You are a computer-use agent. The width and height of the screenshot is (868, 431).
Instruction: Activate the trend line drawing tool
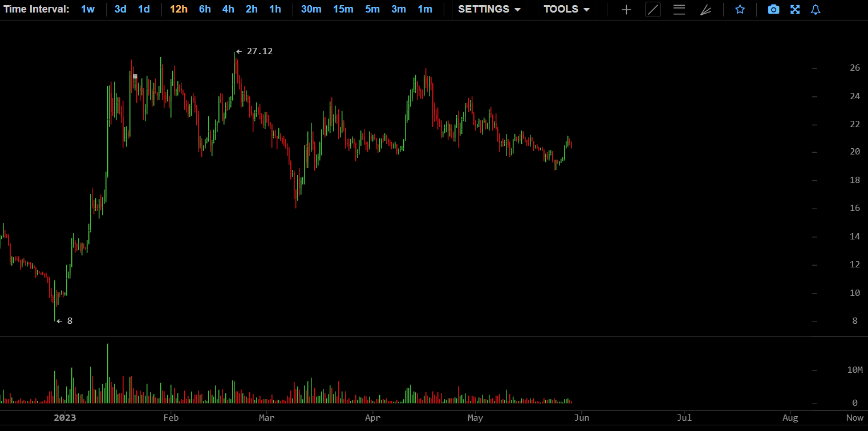coord(653,10)
